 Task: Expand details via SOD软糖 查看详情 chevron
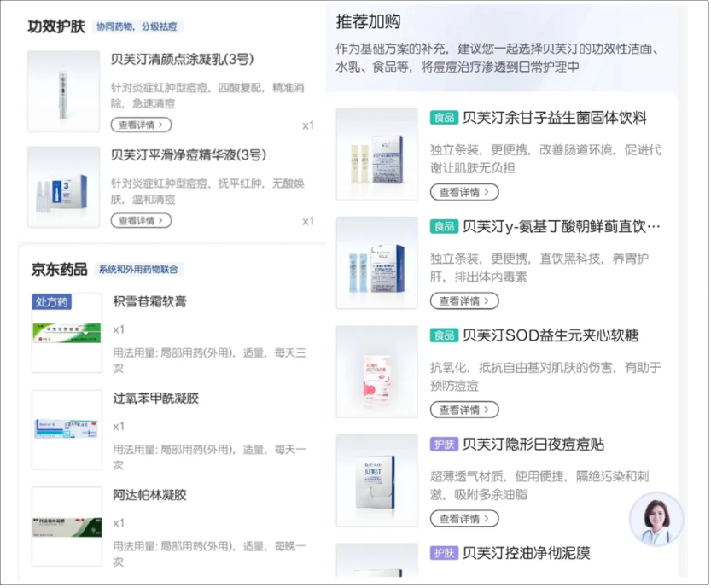[x=487, y=410]
